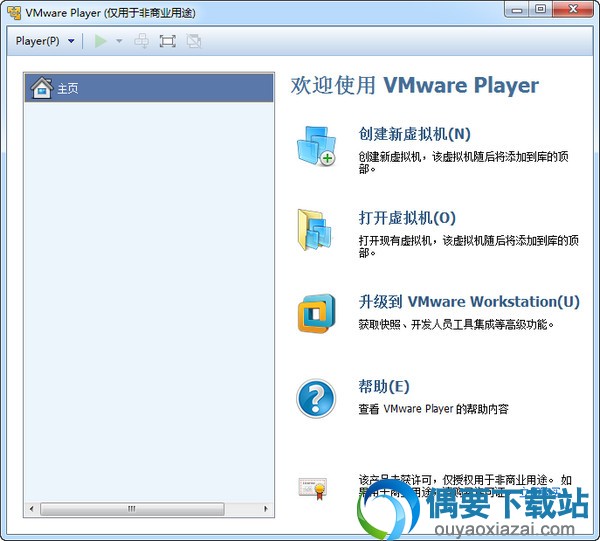Maximize the VMware Player window
Image resolution: width=600 pixels, height=541 pixels.
click(x=540, y=10)
